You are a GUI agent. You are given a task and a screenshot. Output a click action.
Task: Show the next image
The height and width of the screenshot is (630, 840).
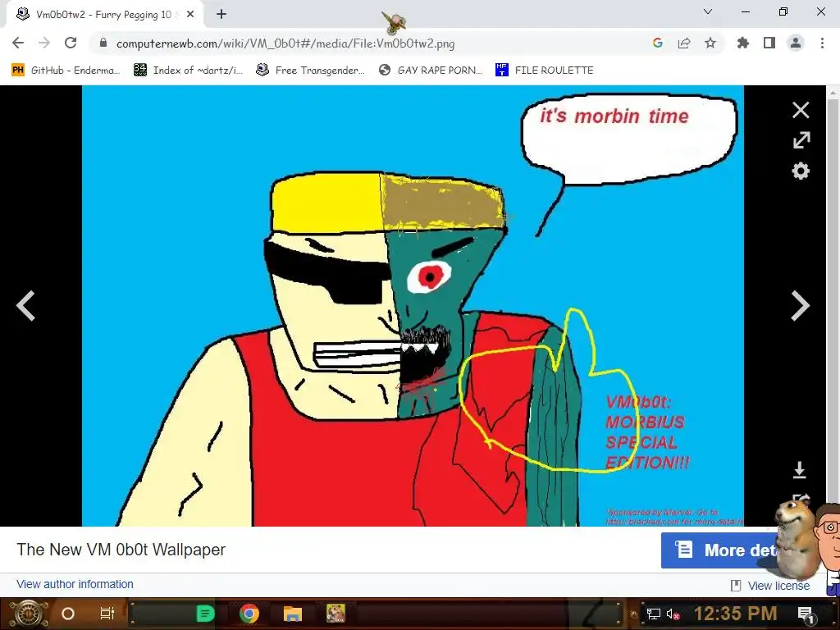click(801, 306)
